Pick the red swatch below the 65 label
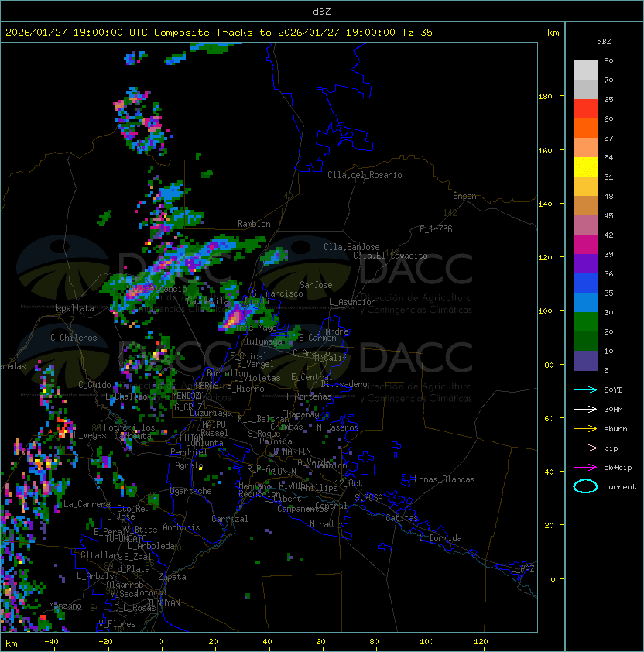The image size is (644, 652). tap(585, 109)
